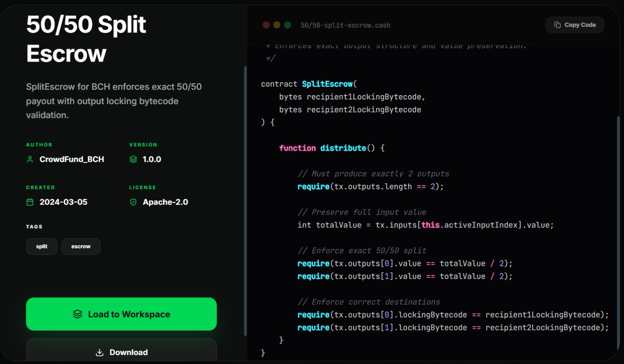Click the comment Enforce exact 50/50 split
This screenshot has width=624, height=364.
362,251
